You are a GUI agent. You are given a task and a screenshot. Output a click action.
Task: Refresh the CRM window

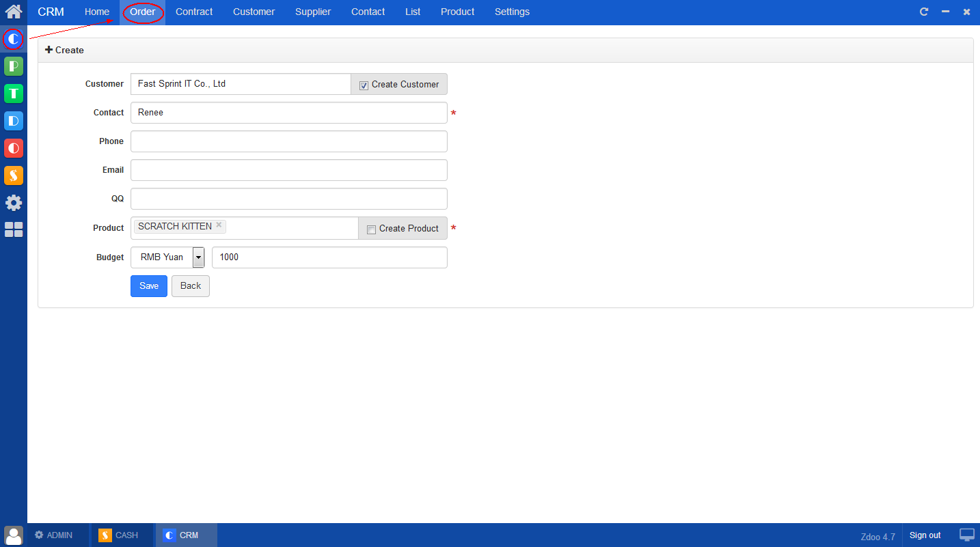pos(924,12)
